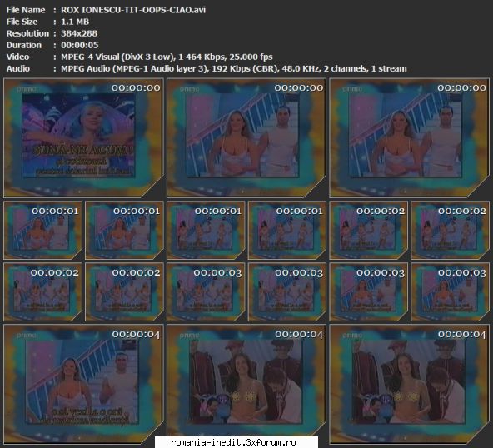493x448 pixels.
Task: Click the "Video" label
Action: click(17, 57)
